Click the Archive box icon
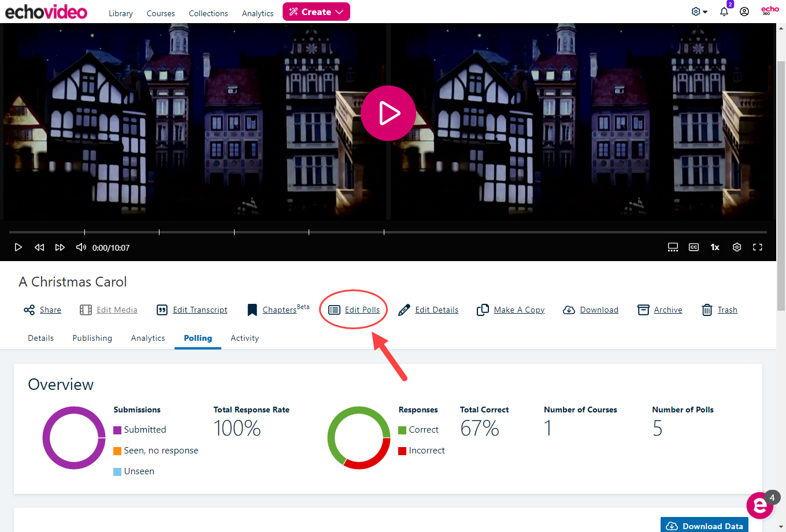 (643, 310)
